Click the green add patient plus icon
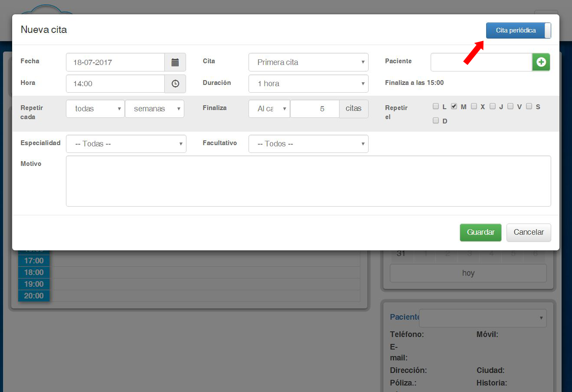The height and width of the screenshot is (392, 572). pos(541,62)
